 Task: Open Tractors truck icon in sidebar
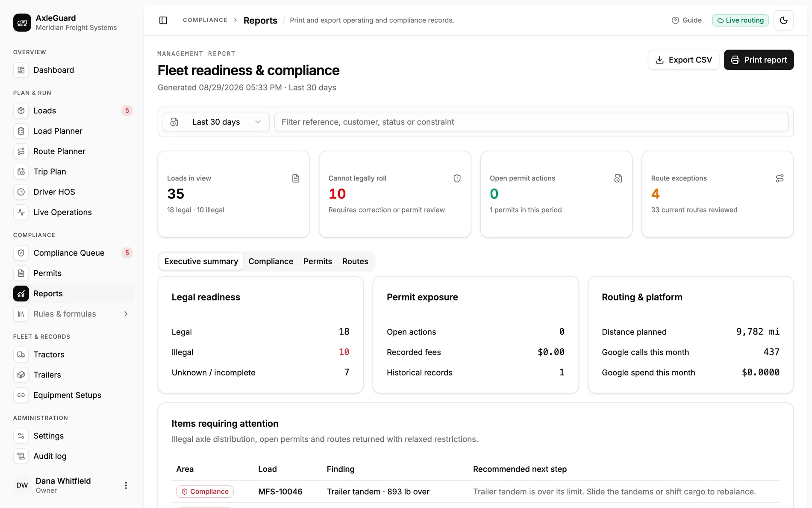pyautogui.click(x=21, y=354)
